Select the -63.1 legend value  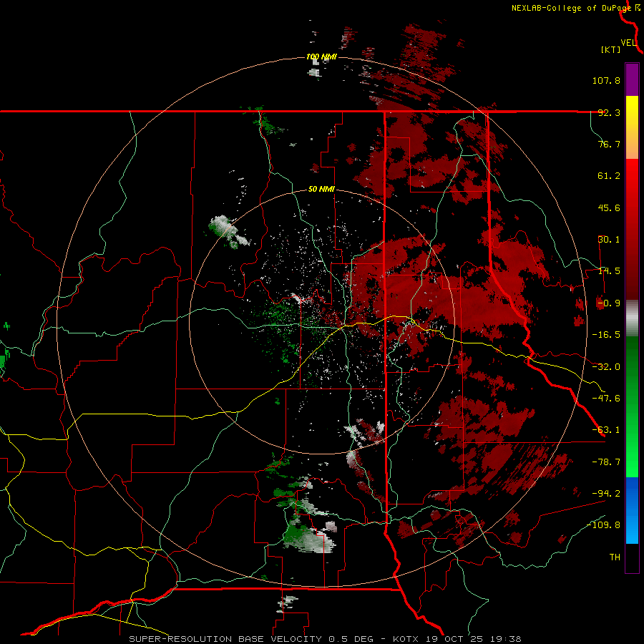(x=606, y=430)
